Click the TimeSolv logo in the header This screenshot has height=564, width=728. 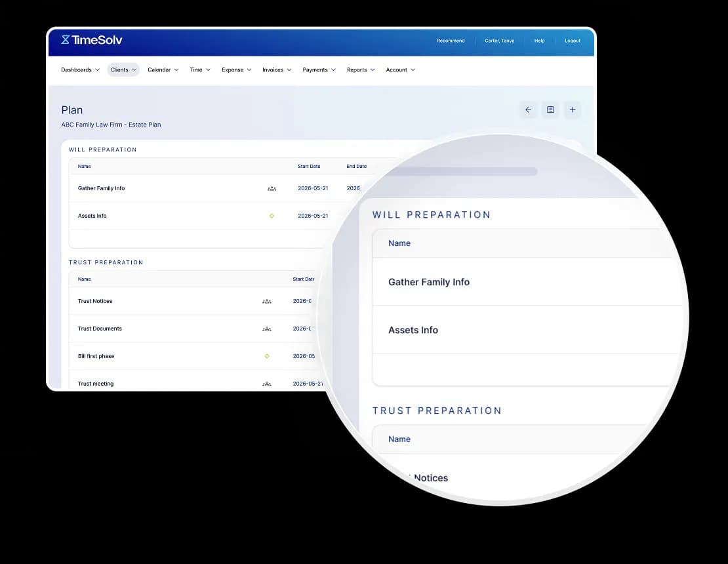coord(90,40)
